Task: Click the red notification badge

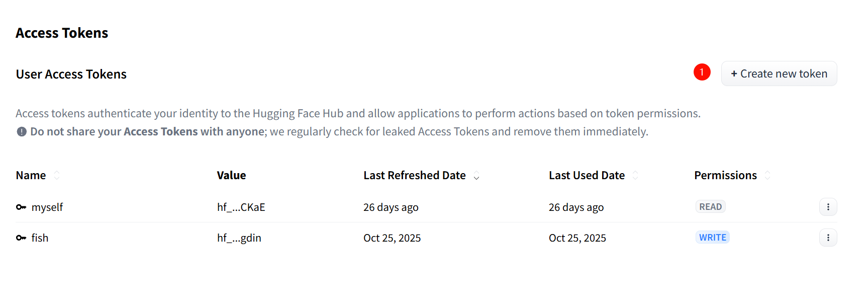Action: pos(702,72)
